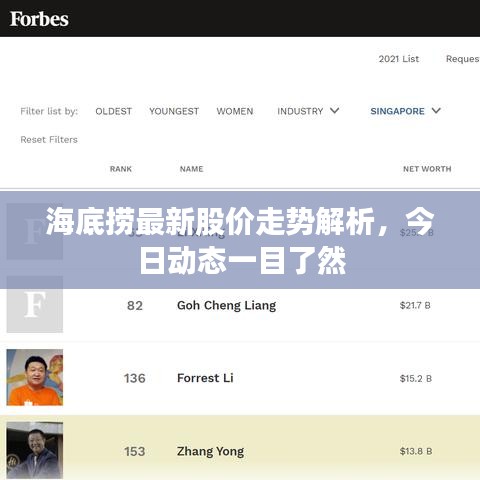Sort by the NAME column header
Image resolution: width=480 pixels, height=480 pixels.
[191, 169]
